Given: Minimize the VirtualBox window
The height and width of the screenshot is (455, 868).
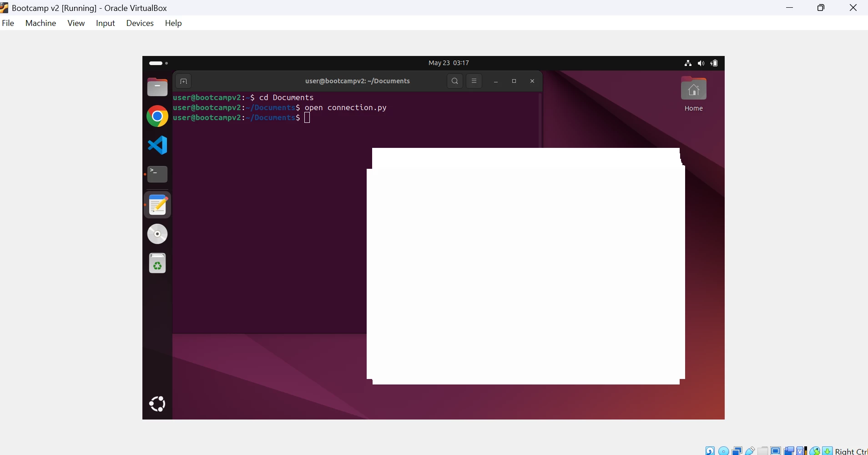Looking at the screenshot, I should (790, 8).
